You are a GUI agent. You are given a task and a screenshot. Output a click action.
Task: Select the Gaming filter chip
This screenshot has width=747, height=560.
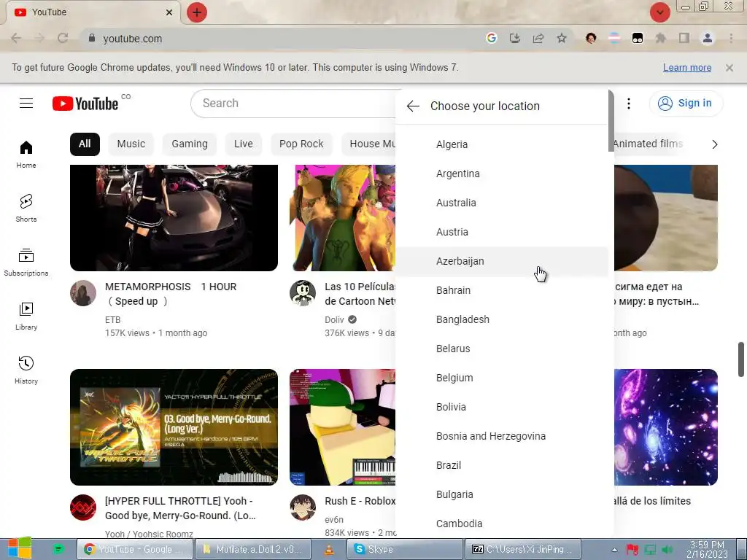pyautogui.click(x=190, y=144)
